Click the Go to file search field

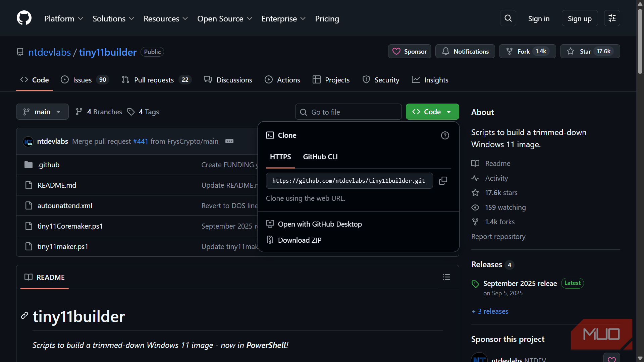(x=349, y=112)
